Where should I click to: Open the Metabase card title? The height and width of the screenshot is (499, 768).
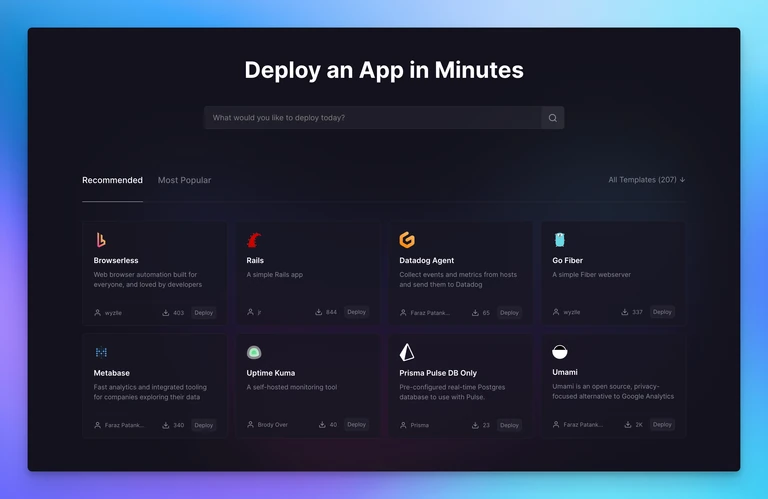(x=112, y=373)
